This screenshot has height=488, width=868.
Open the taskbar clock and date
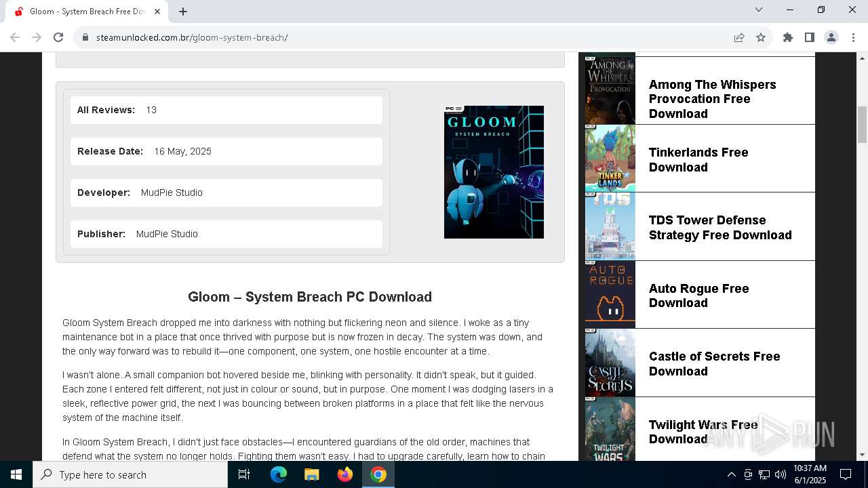(x=810, y=474)
